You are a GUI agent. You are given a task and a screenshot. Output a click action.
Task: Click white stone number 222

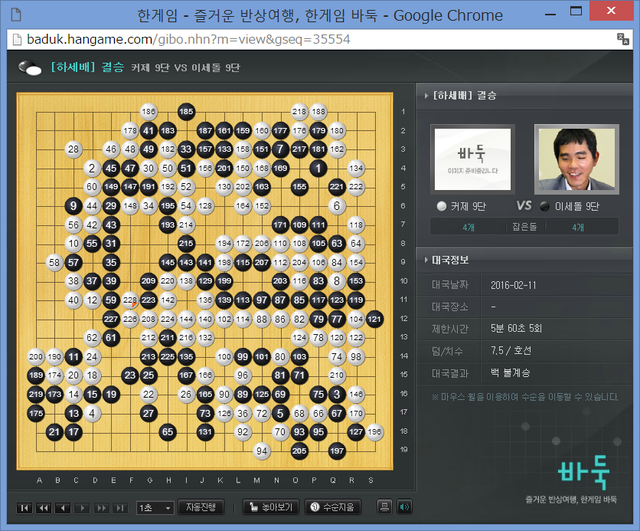pyautogui.click(x=356, y=187)
